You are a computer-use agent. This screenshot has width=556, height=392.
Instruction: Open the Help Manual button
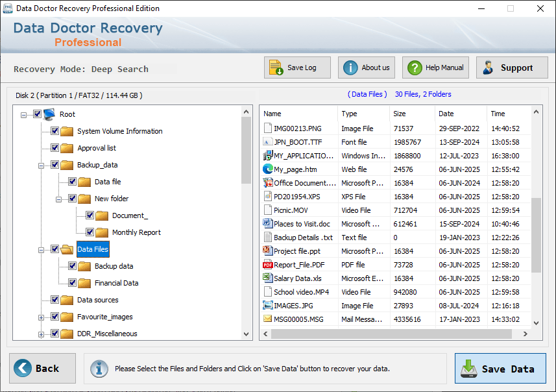(435, 67)
